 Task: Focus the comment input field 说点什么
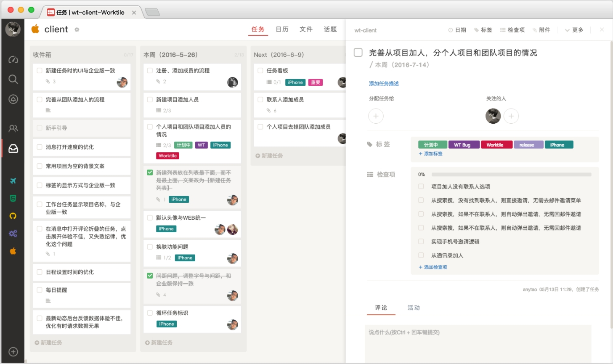click(478, 343)
